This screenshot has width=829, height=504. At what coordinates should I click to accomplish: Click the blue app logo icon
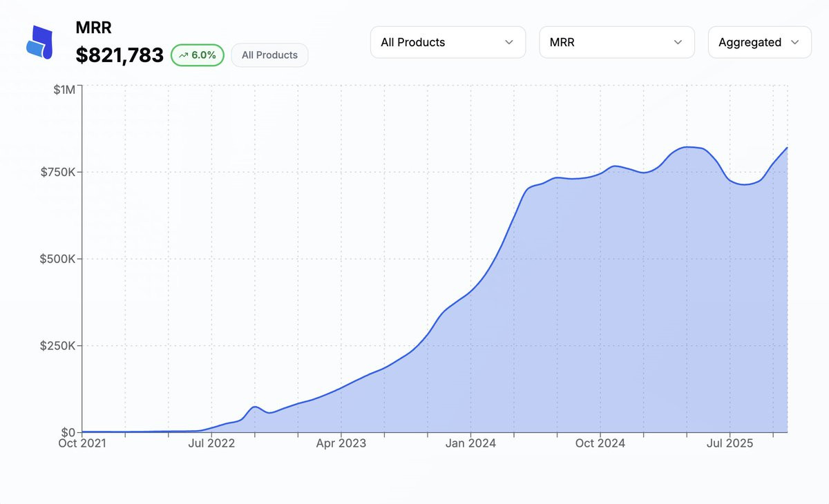click(x=40, y=42)
